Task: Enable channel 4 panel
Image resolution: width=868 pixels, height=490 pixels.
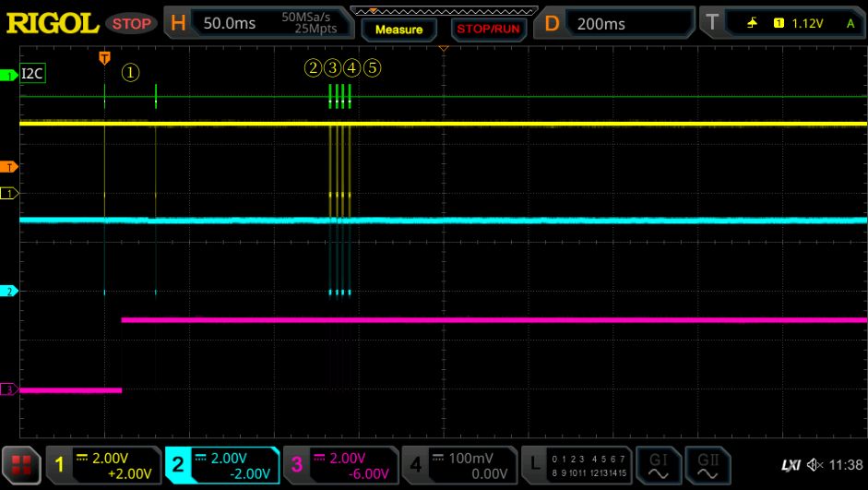Action: (x=459, y=465)
